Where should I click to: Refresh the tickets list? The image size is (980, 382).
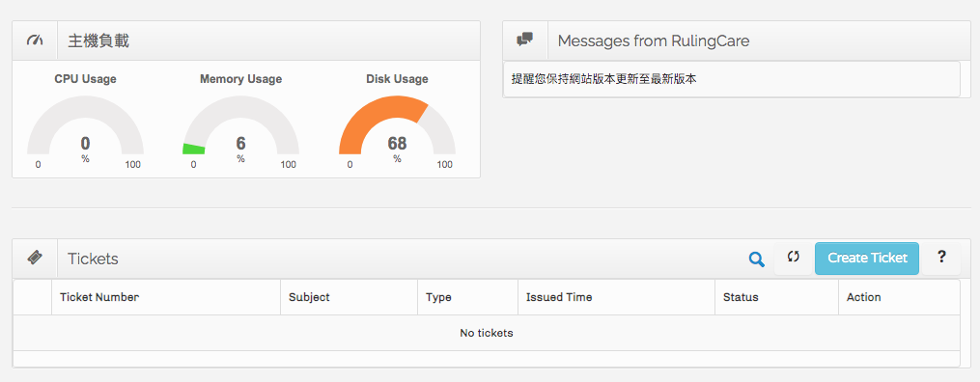pos(793,258)
